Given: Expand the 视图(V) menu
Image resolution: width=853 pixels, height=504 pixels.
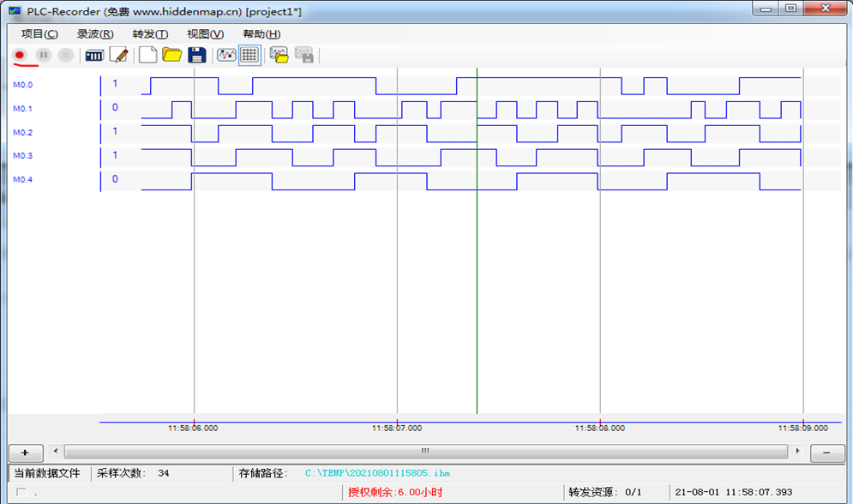Looking at the screenshot, I should [x=205, y=34].
